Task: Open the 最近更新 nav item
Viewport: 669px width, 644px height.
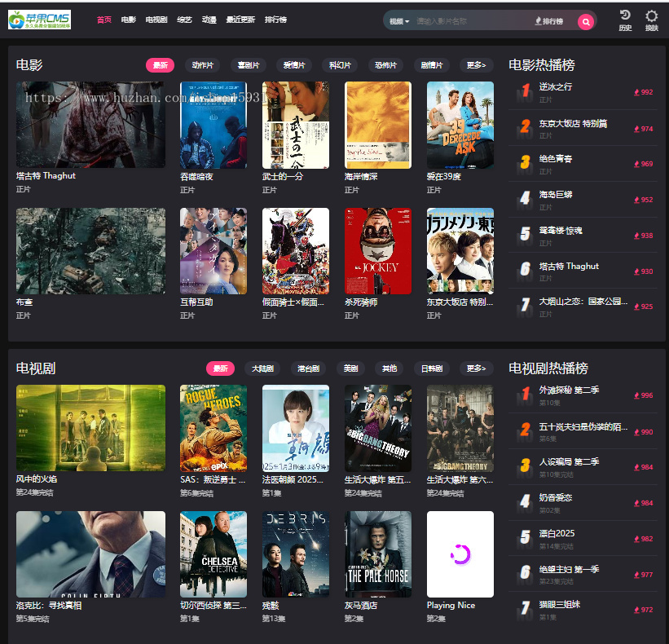Action: point(240,20)
